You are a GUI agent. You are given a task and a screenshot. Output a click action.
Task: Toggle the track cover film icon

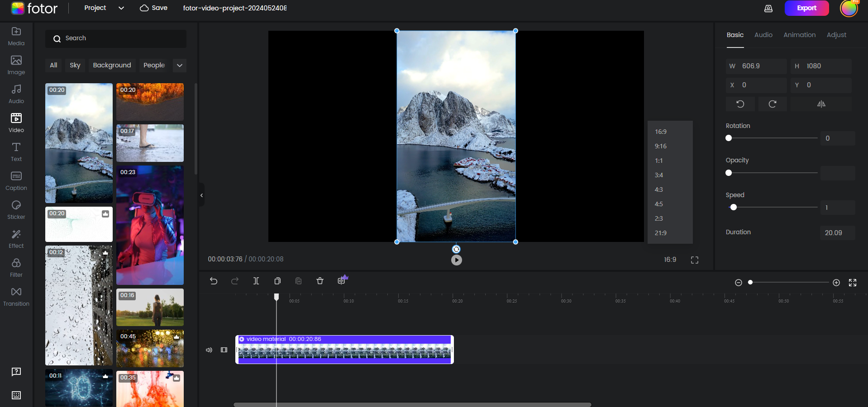[x=224, y=350]
